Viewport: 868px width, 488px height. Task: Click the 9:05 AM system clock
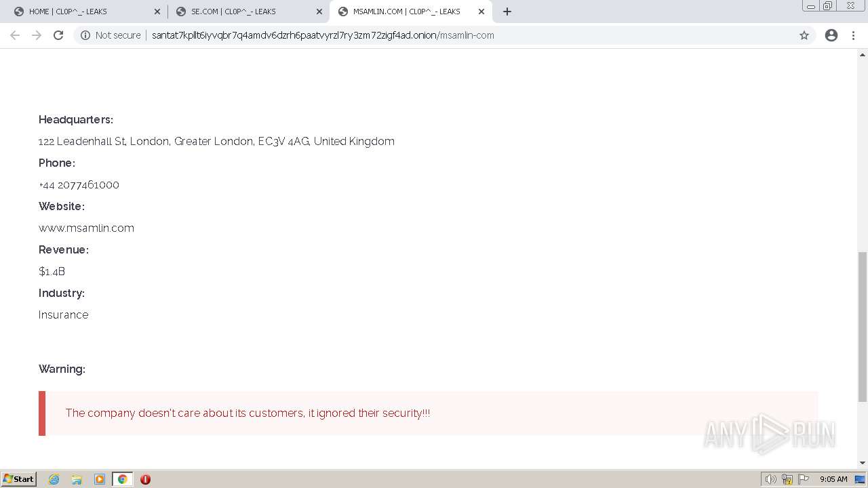click(x=833, y=479)
